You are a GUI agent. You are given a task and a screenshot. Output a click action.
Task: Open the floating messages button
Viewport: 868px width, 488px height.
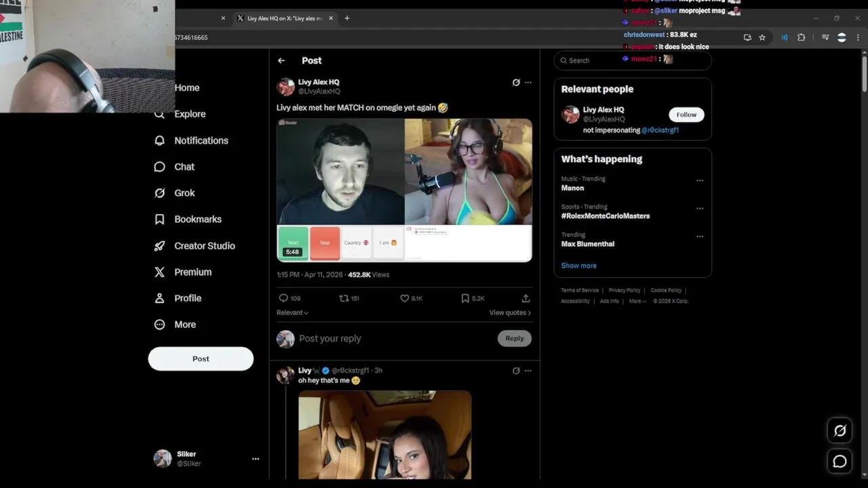click(x=840, y=462)
